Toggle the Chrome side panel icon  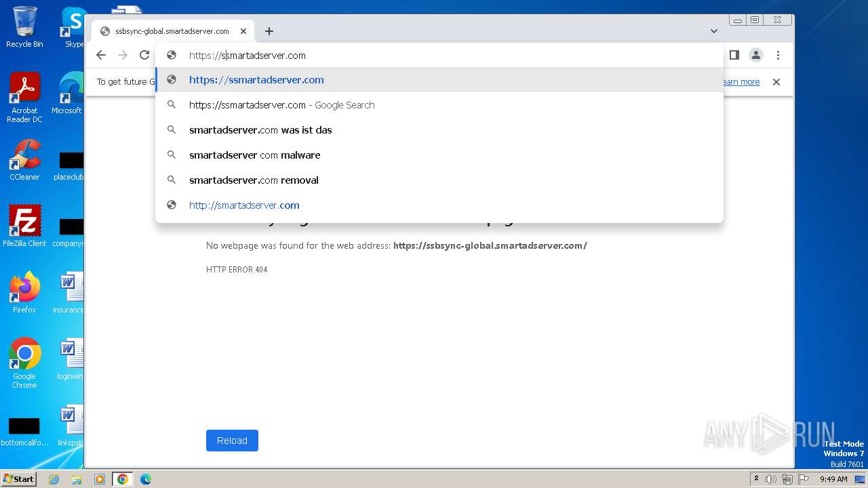[734, 55]
